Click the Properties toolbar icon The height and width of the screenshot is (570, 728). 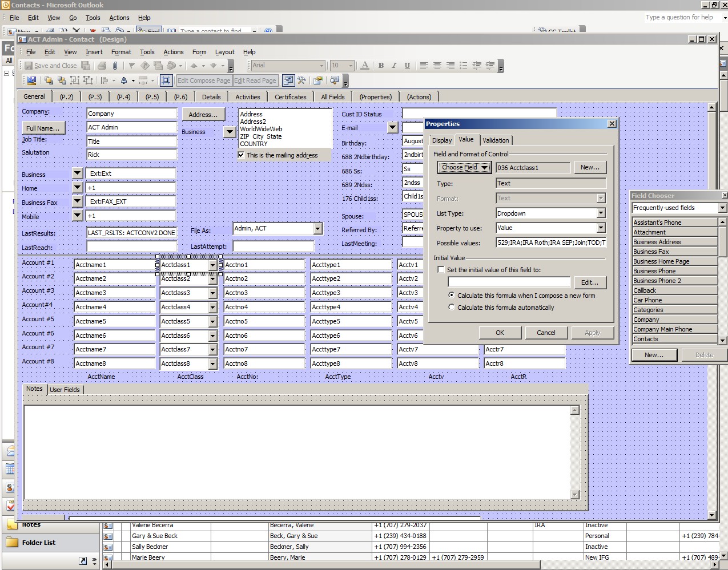(318, 80)
